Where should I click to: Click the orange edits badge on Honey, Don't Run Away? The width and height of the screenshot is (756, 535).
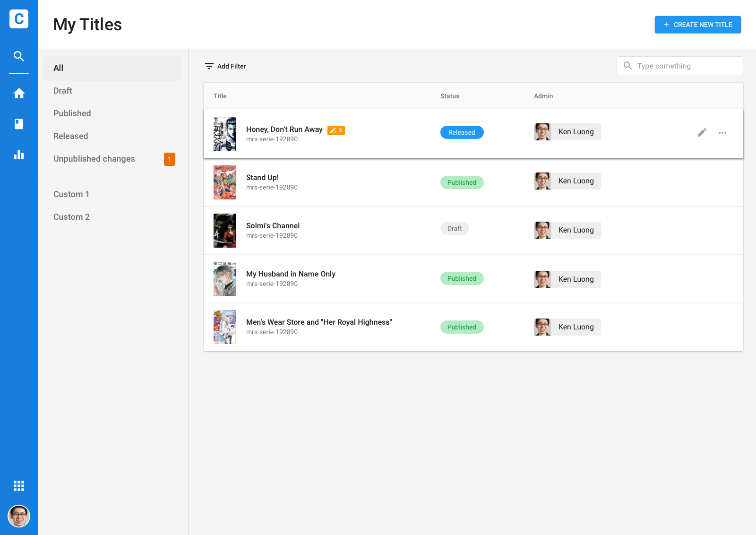click(336, 130)
